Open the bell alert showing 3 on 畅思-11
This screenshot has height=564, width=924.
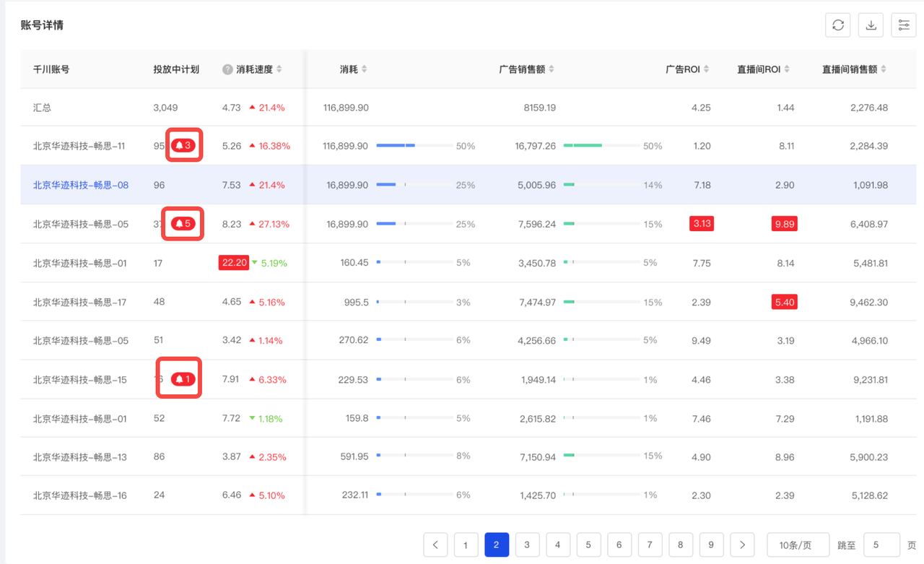(x=184, y=144)
